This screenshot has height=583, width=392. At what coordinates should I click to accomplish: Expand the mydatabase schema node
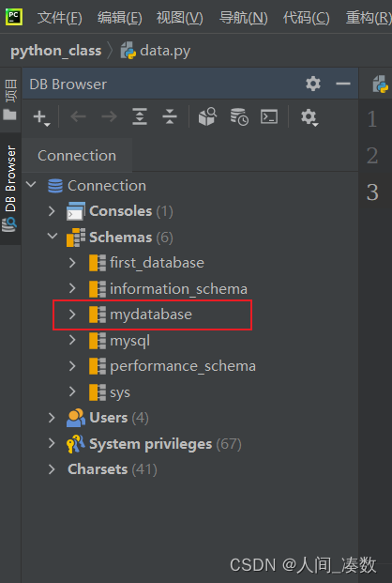(x=72, y=315)
